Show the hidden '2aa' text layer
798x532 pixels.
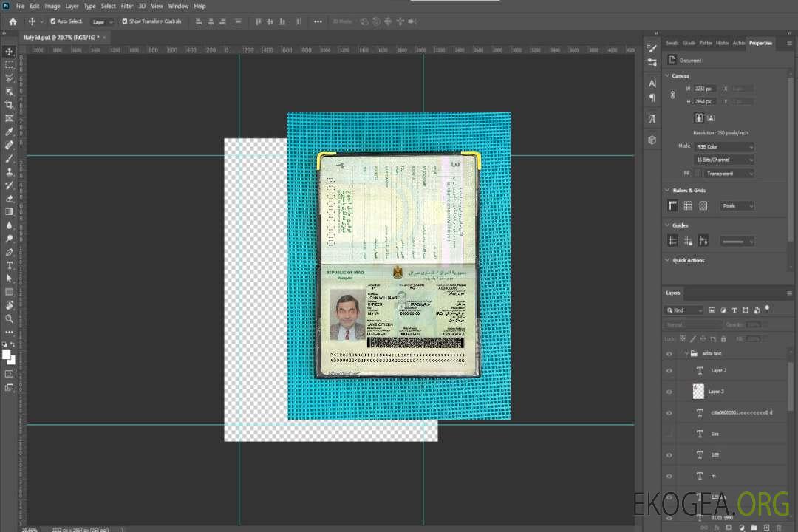tap(669, 434)
